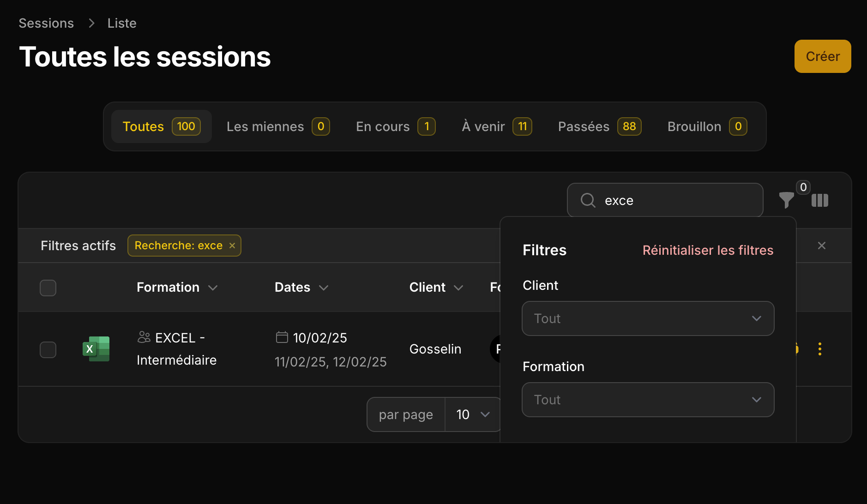Change the per page count dropdown

click(473, 414)
